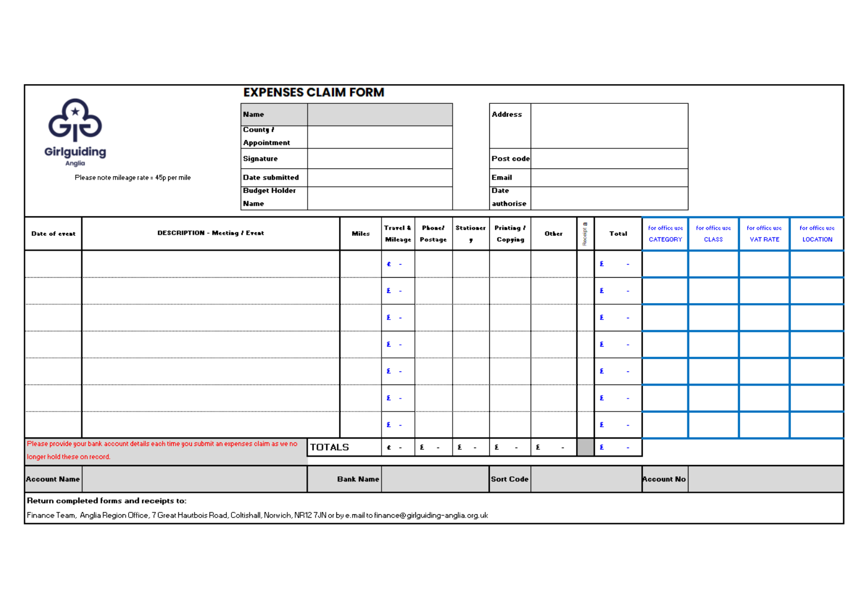This screenshot has height=609, width=868.
Task: Click the Name input field
Action: click(380, 115)
